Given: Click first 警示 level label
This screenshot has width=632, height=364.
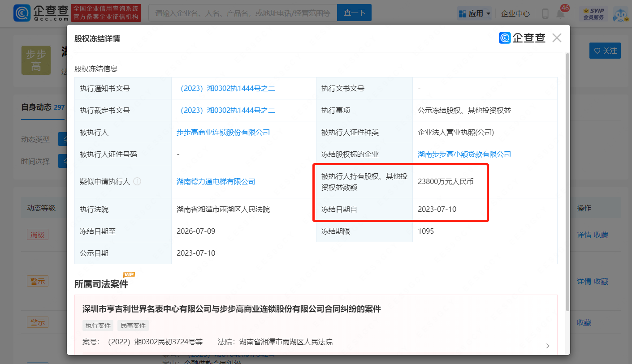Looking at the screenshot, I should click(37, 281).
